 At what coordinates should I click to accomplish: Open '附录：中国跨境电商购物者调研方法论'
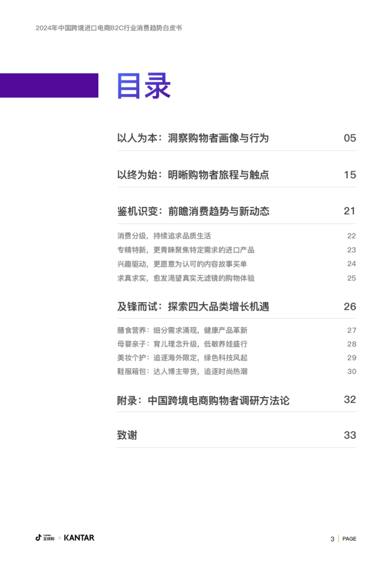coord(203,400)
